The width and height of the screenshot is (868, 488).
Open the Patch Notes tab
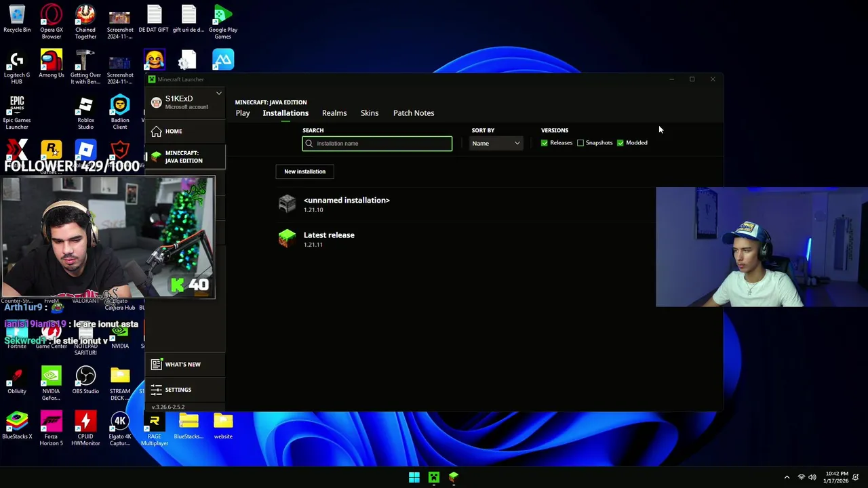pos(414,113)
